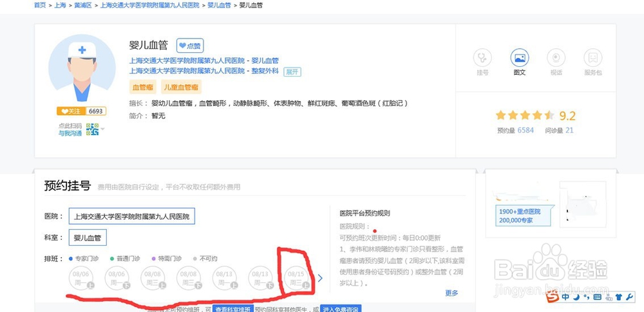Viewport: 644px width, 312px height.
Task: Go to 上海 in breadcrumb
Action: point(60,5)
